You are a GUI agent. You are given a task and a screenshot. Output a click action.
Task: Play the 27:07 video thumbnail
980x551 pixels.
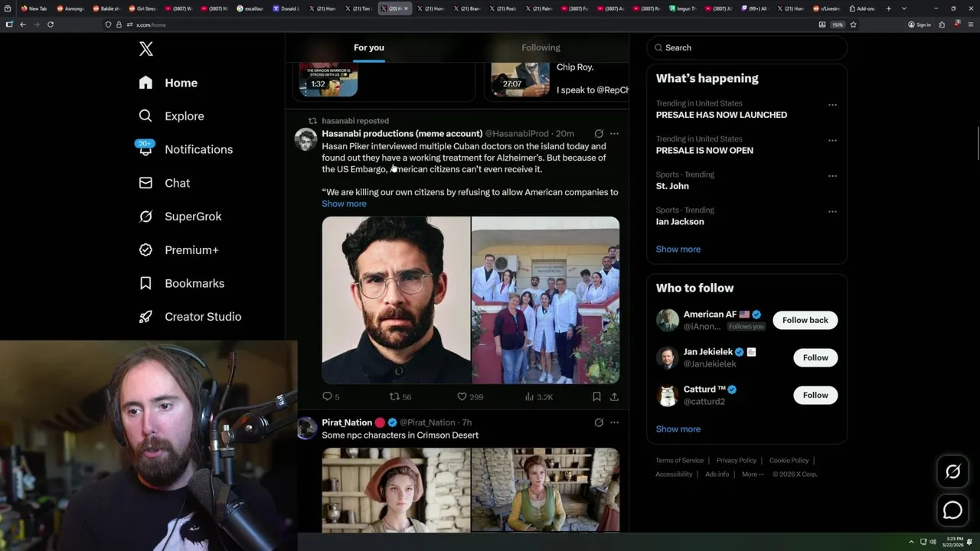tap(521, 80)
